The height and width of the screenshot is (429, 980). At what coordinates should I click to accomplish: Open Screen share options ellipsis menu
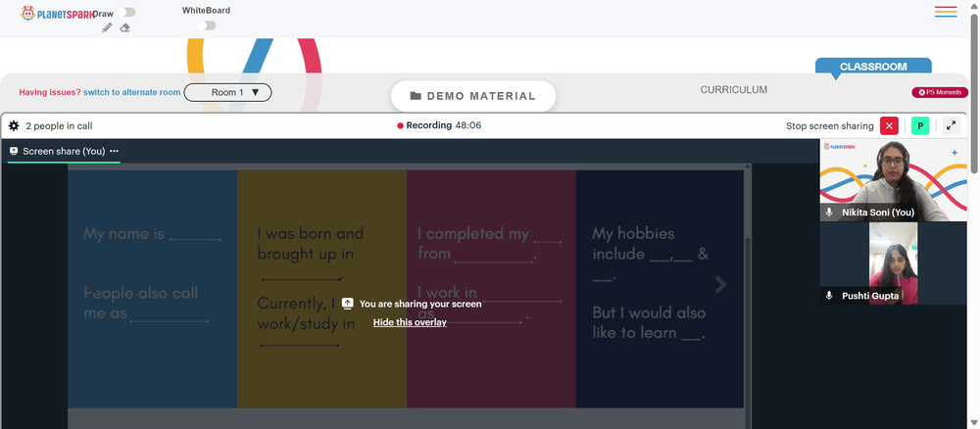pyautogui.click(x=115, y=151)
